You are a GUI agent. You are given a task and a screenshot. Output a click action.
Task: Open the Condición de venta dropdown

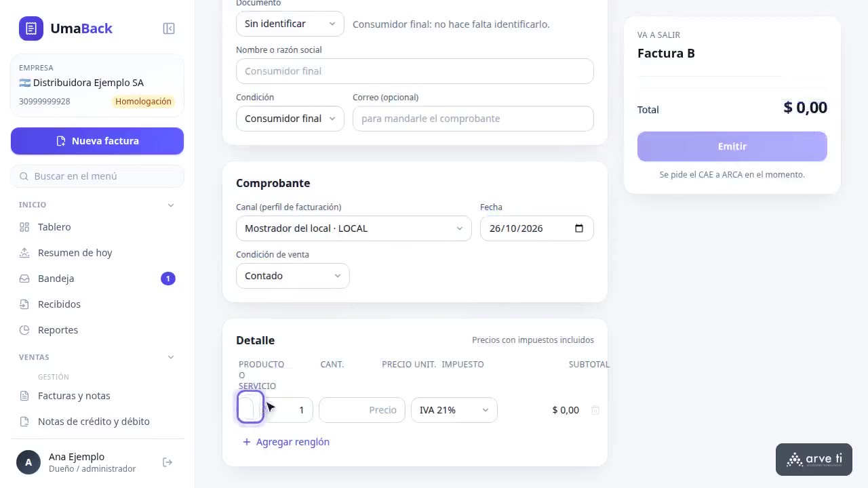tap(293, 276)
